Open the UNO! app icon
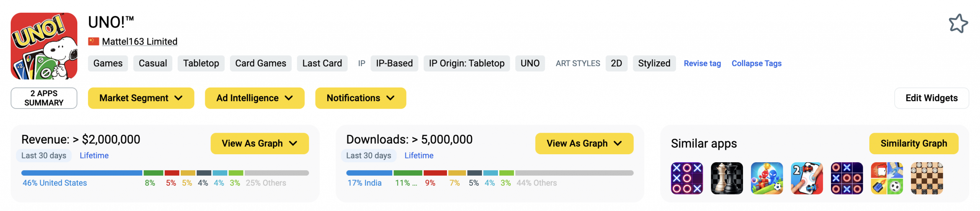This screenshot has width=980, height=211. [x=44, y=46]
